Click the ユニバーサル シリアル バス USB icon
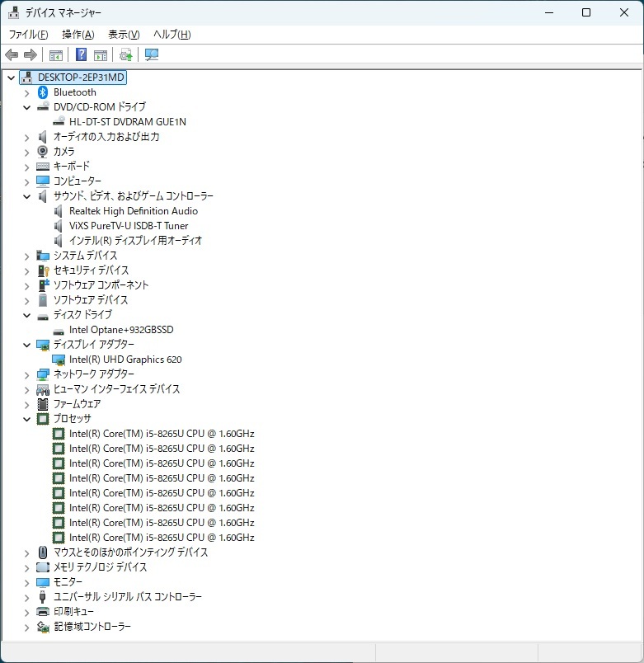Image resolution: width=644 pixels, height=663 pixels. click(x=42, y=597)
